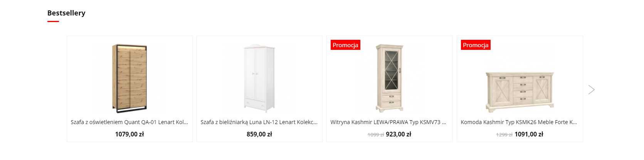Click the Promocja badge on the Komoda Kashmir card
644x160 pixels.
coord(476,45)
